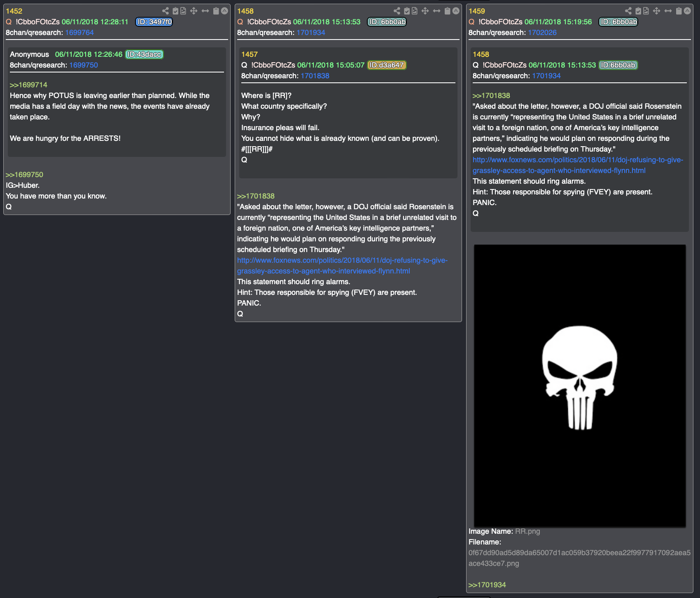This screenshot has width=700, height=598.
Task: Open 8chan link 1701838
Action: pos(315,76)
